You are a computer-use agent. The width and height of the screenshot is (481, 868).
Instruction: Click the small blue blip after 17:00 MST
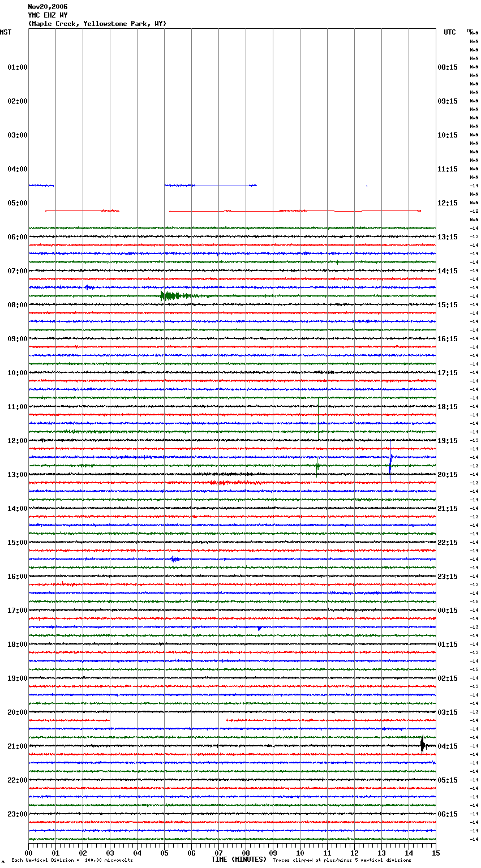click(259, 628)
